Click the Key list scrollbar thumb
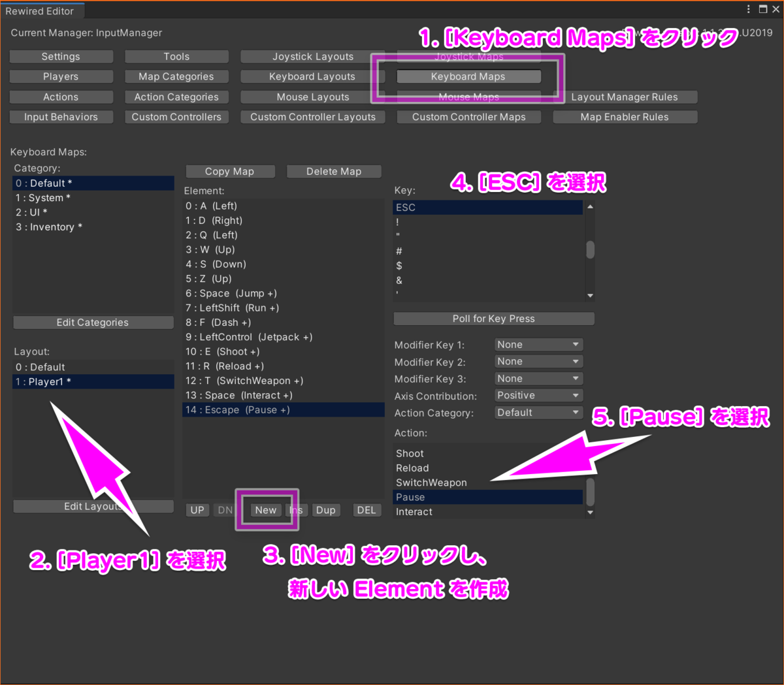Viewport: 784px width, 685px height. point(590,250)
